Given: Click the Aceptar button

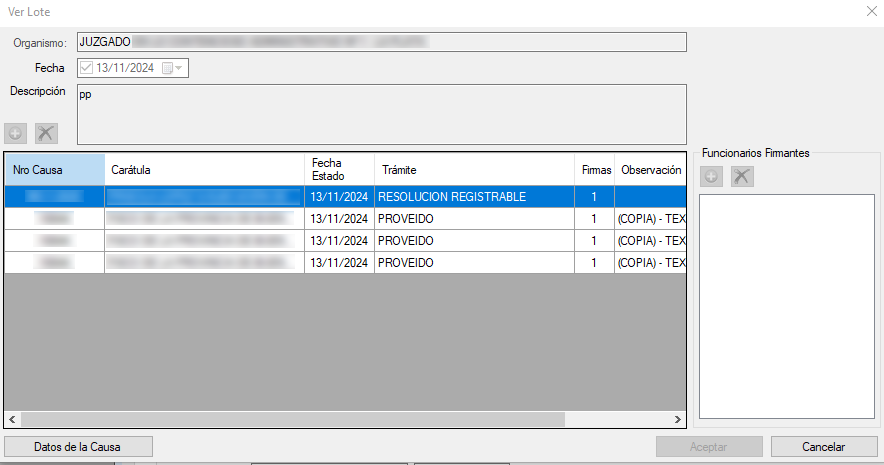Looking at the screenshot, I should pos(709,447).
